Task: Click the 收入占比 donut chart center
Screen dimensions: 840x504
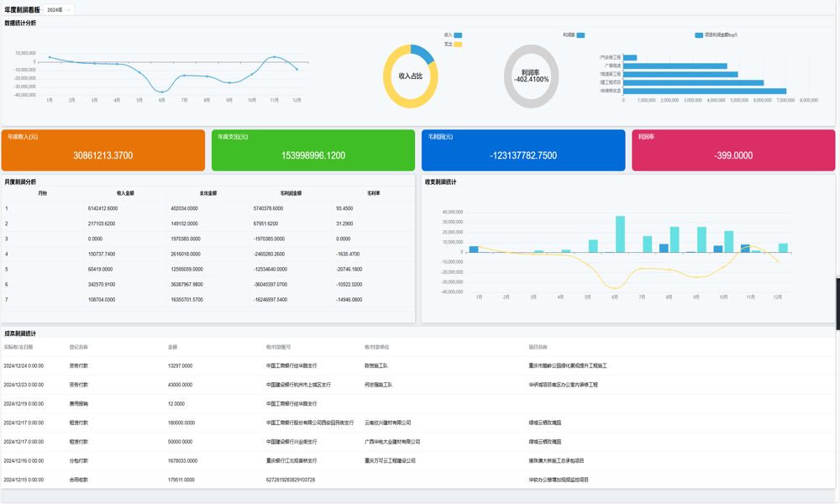Action: (411, 76)
